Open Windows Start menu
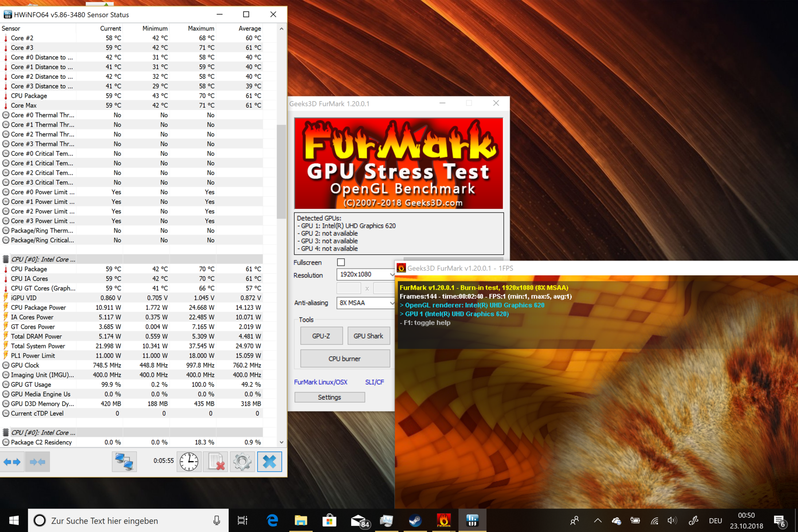This screenshot has width=798, height=532. 14,520
